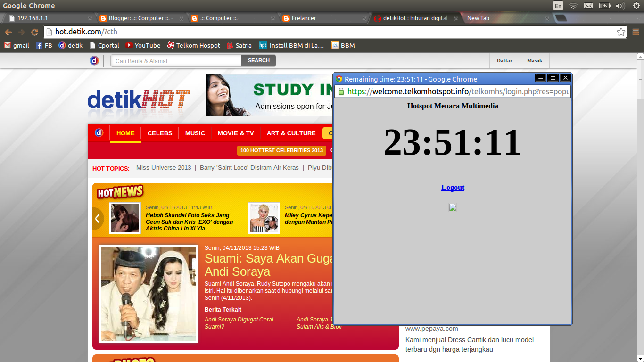The image size is (644, 362).
Task: Close the 192.168.1.1 tab
Action: (90, 19)
